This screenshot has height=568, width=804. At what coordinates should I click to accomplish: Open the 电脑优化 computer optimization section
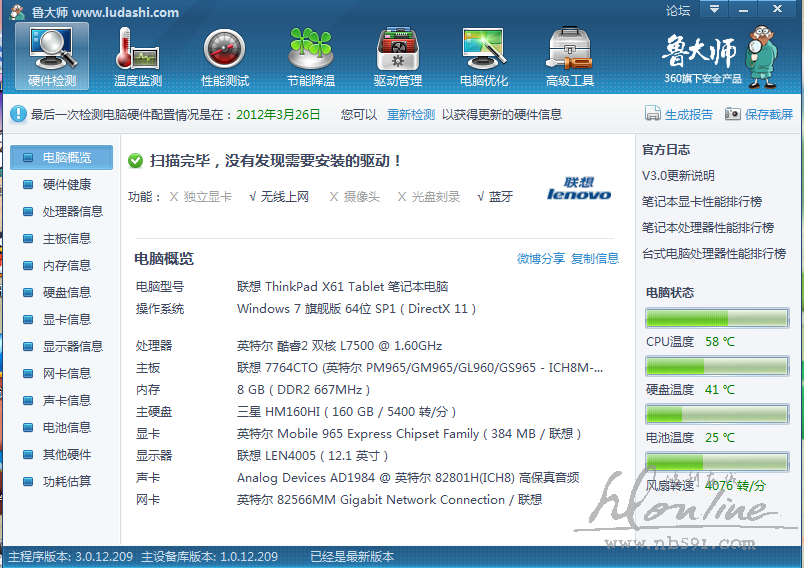coord(484,56)
